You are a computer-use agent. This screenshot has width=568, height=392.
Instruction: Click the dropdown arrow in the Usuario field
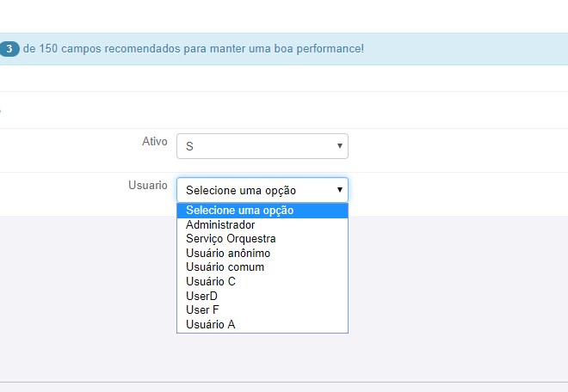339,190
